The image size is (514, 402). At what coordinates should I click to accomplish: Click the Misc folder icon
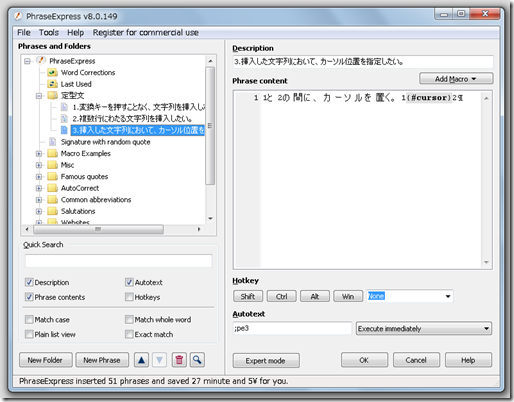click(x=52, y=165)
